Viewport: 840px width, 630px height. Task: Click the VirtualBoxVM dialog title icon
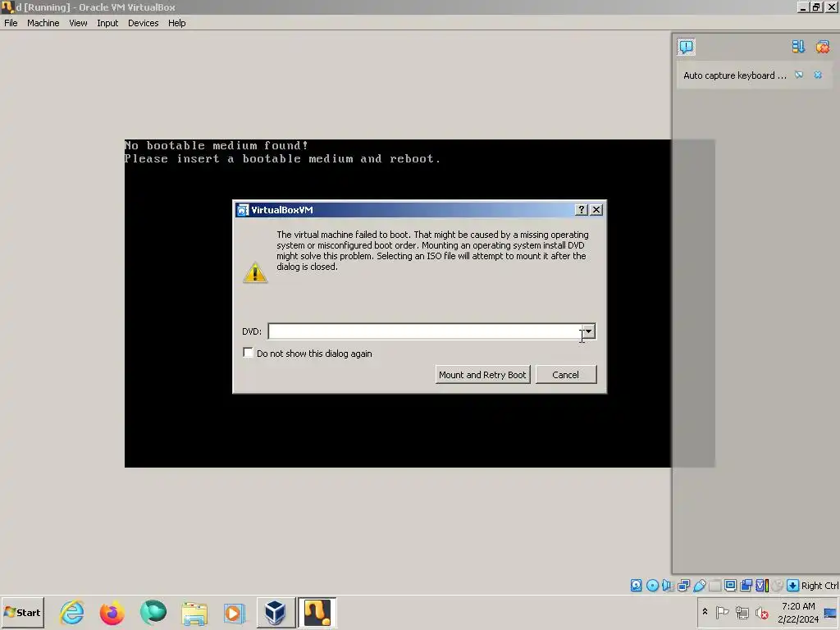point(243,210)
